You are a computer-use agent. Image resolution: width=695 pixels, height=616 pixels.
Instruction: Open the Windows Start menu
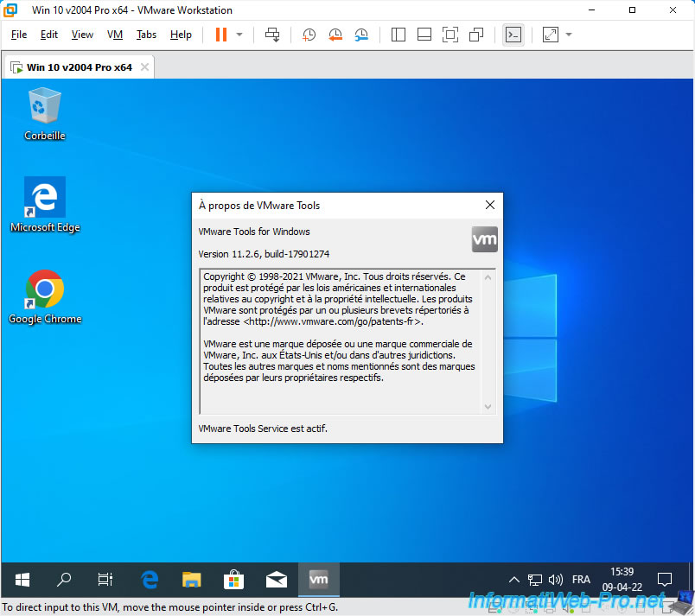click(22, 579)
